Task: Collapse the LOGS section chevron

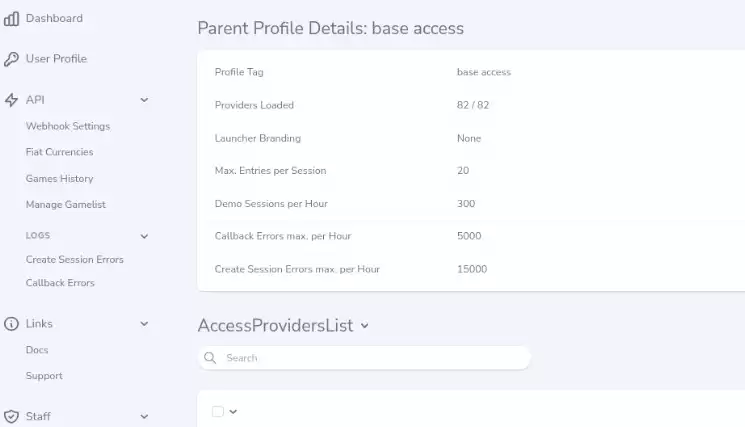Action: (144, 236)
